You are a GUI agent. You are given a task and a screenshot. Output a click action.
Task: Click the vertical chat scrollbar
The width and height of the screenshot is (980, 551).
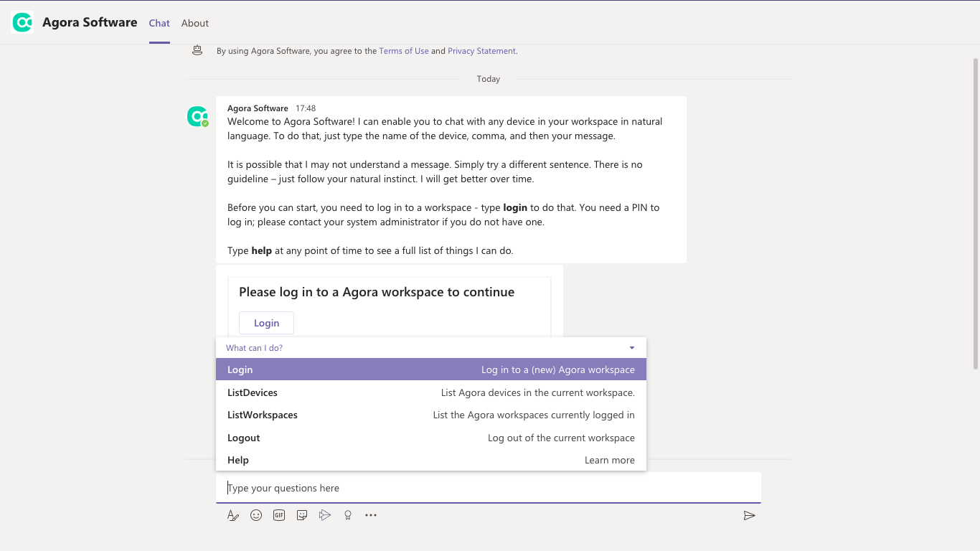pos(976,214)
